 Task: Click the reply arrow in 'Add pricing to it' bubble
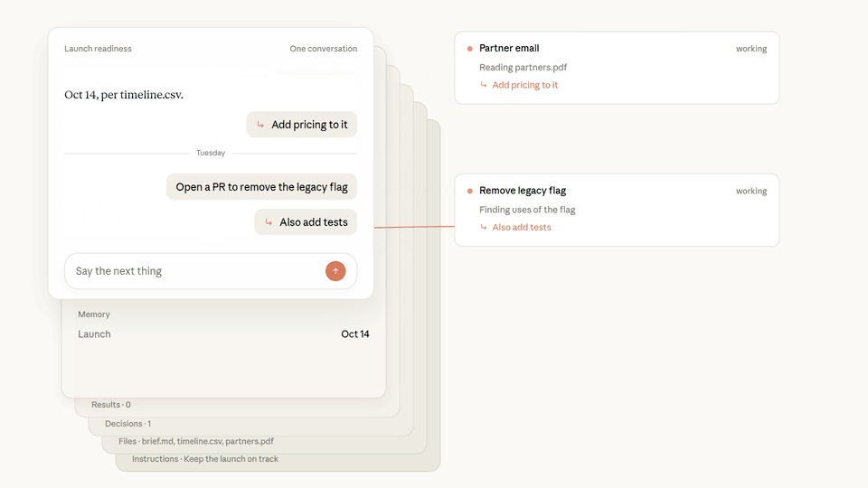(260, 125)
